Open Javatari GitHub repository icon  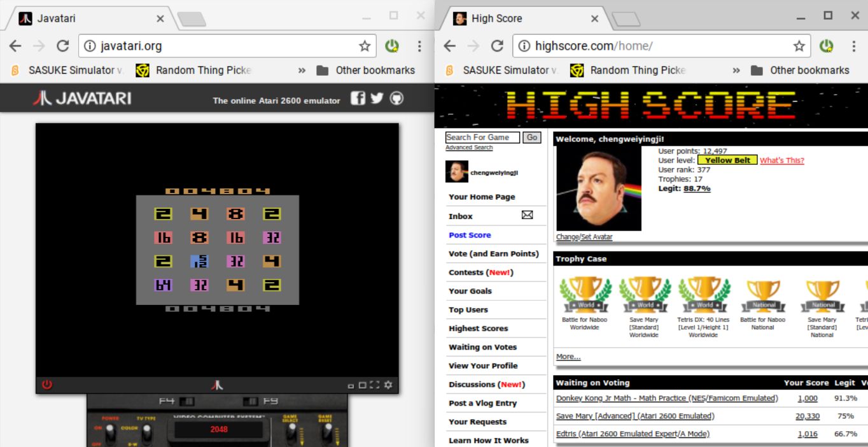(396, 99)
